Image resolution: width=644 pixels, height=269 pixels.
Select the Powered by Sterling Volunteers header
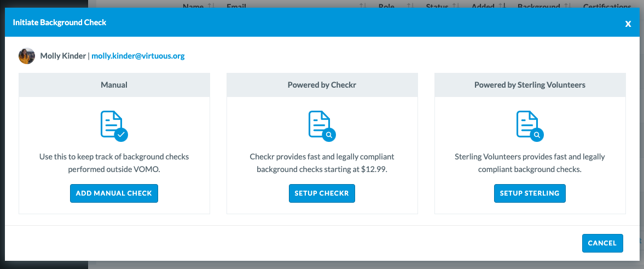pyautogui.click(x=530, y=85)
